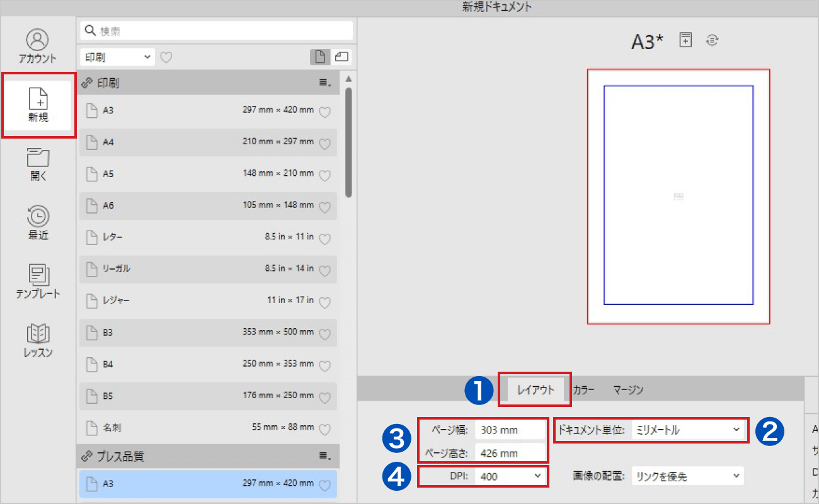Viewport: 819px width, 504px height.
Task: Open the 印刷 category dropdown
Action: pos(118,57)
